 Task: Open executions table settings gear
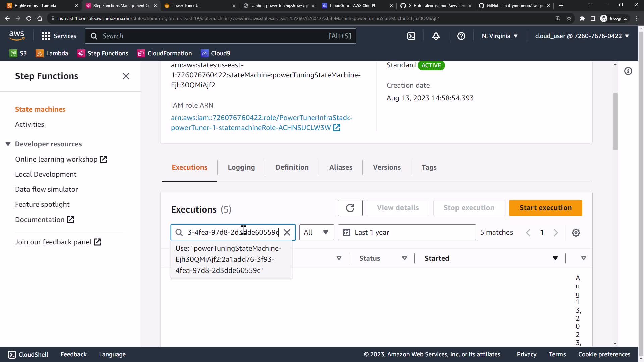[576, 232]
